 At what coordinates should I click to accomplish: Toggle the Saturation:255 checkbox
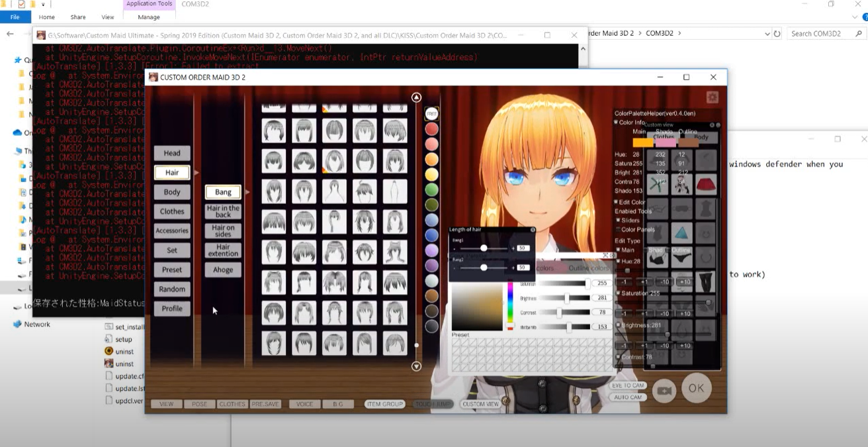tap(619, 293)
